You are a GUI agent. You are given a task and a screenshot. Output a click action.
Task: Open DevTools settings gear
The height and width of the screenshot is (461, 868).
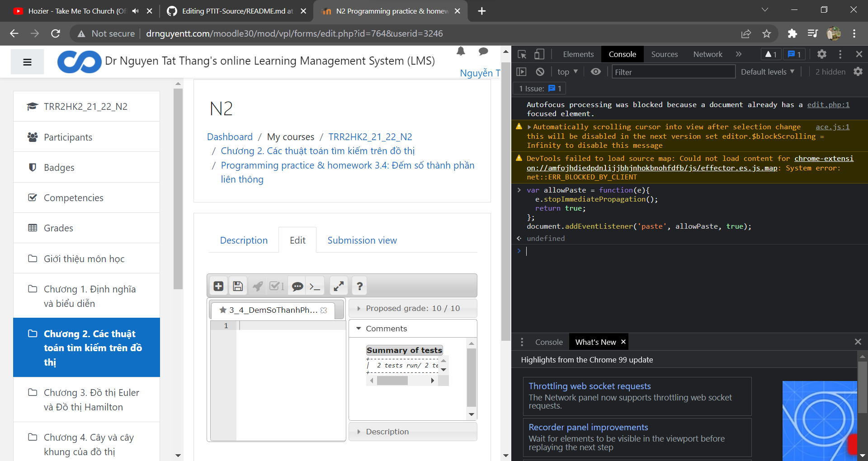coord(821,54)
